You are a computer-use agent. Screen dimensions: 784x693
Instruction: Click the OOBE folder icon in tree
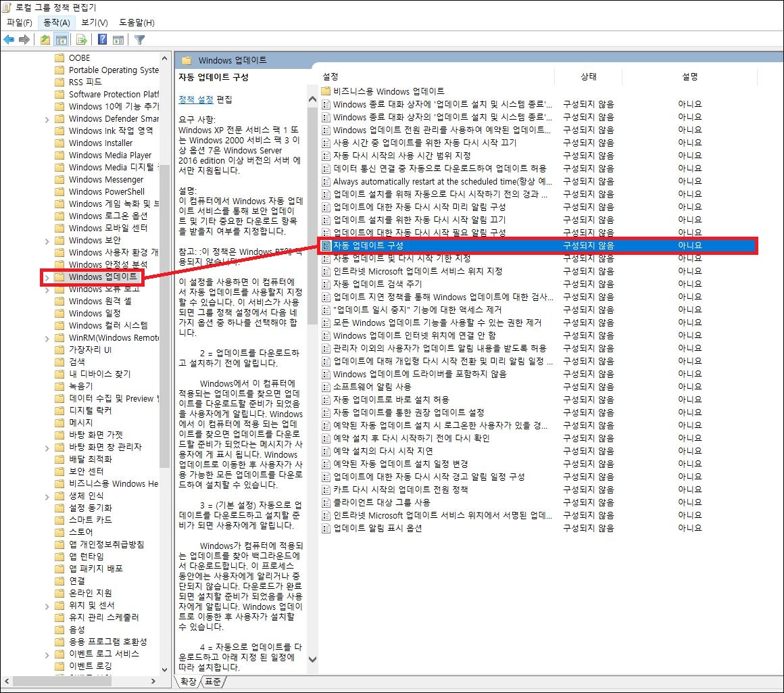point(59,57)
